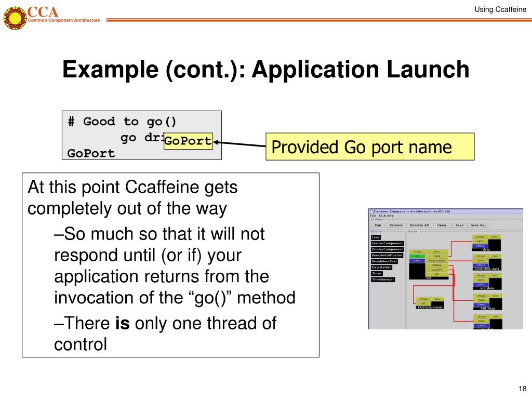
Task: Select the old_data component label
Action: coord(487,309)
